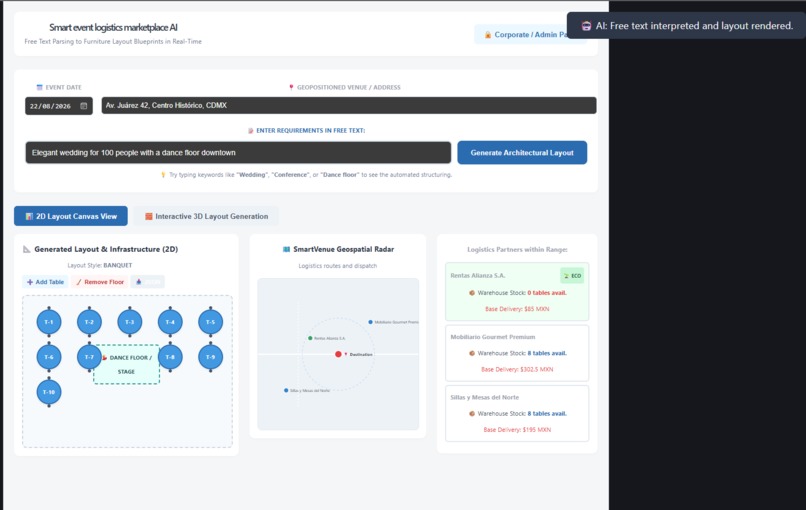Click the Remove Floor button
This screenshot has height=510, width=806.
(100, 282)
